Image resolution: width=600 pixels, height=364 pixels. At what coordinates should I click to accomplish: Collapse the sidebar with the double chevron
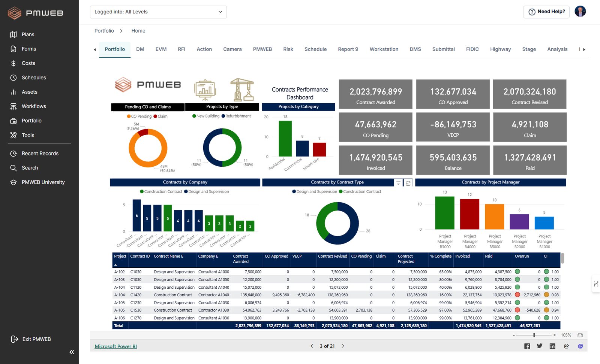(x=72, y=352)
